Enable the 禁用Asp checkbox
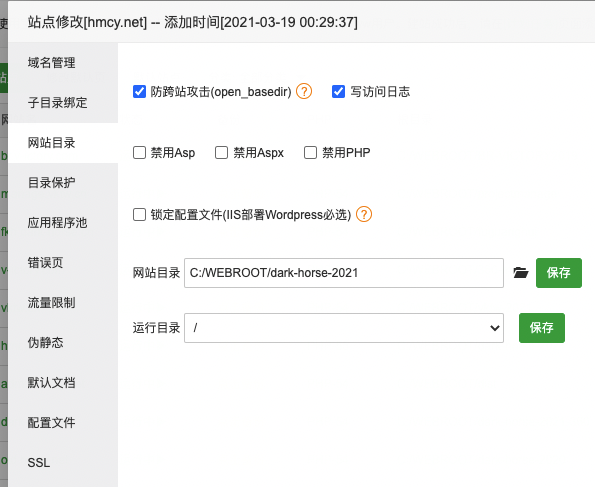 [x=139, y=153]
